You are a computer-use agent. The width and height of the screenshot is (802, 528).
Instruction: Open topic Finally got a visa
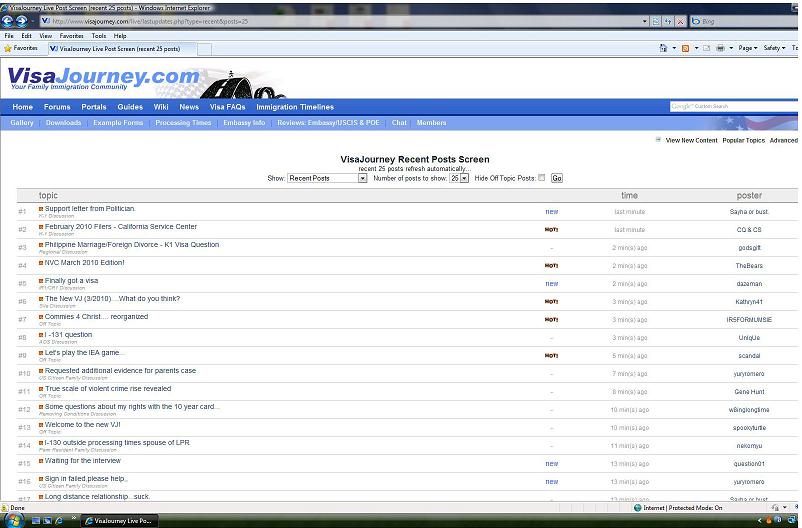pyautogui.click(x=71, y=280)
